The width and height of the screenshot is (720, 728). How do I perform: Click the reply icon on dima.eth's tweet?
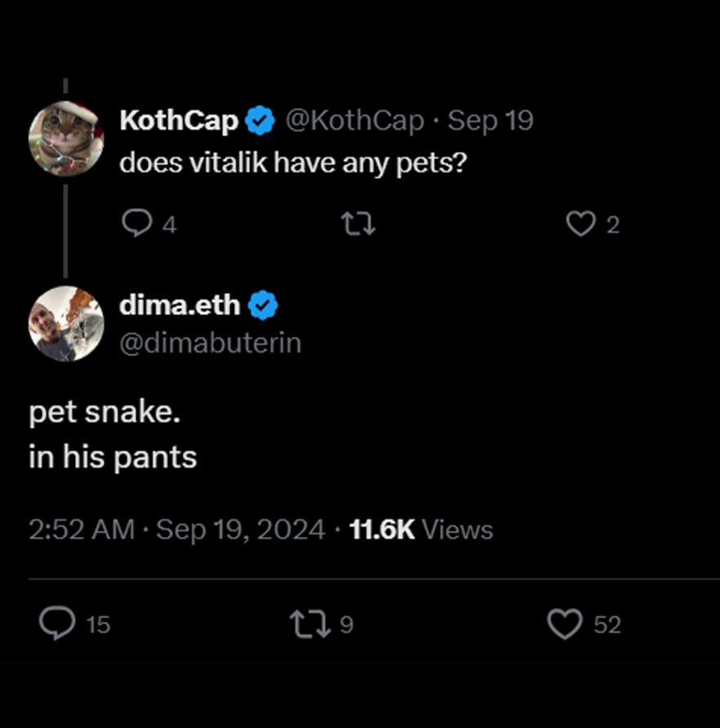tap(57, 624)
